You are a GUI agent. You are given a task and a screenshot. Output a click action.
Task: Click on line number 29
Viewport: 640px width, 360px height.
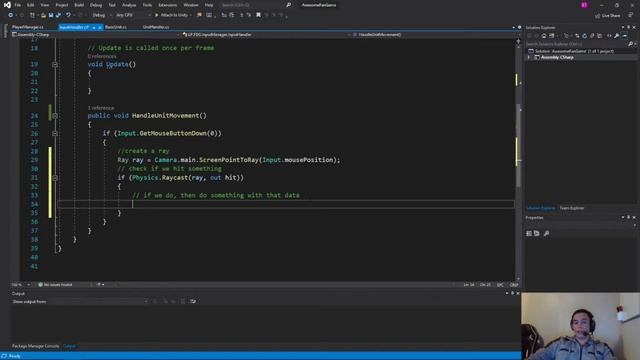click(x=34, y=160)
